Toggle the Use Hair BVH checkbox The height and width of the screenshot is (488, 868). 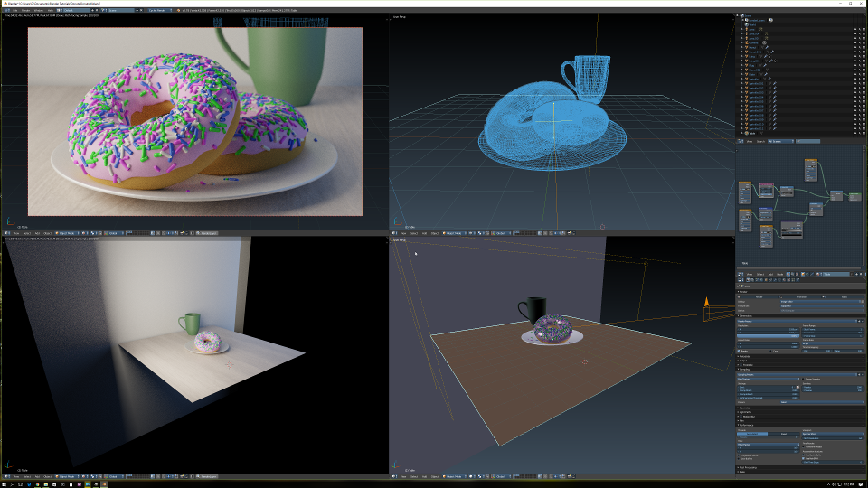803,459
